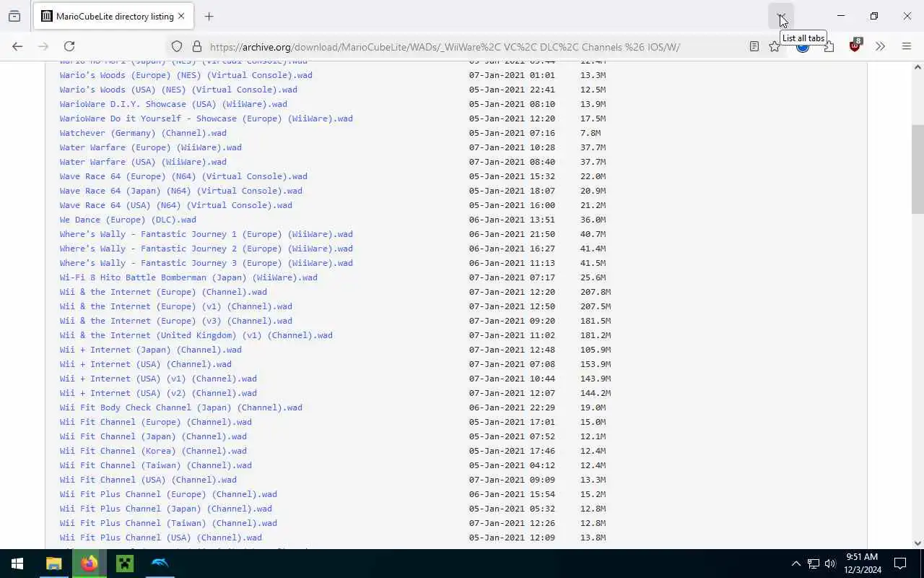
Task: Open Wii Fit Plus Channel (Europe) link
Action: 168,494
